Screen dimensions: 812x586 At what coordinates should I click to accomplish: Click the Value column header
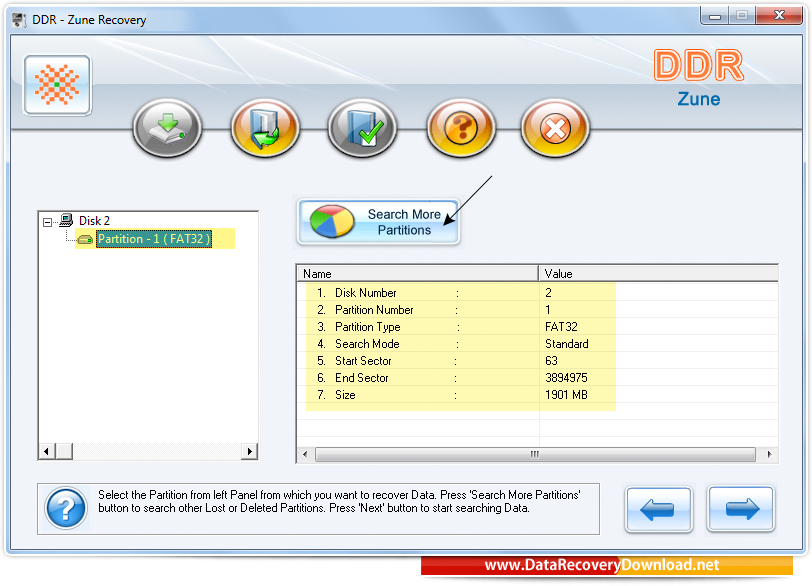click(x=658, y=273)
